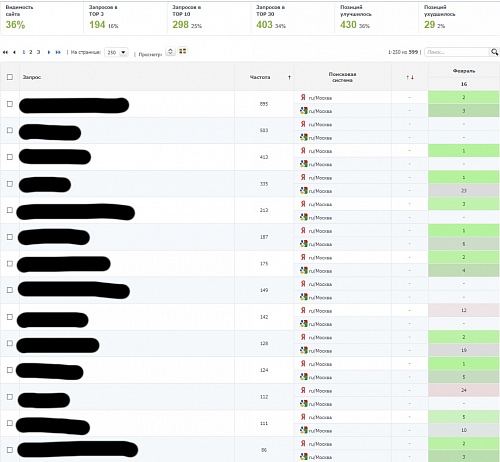Click the Запрос column header
Screen dimensions: 500x462
click(x=32, y=77)
